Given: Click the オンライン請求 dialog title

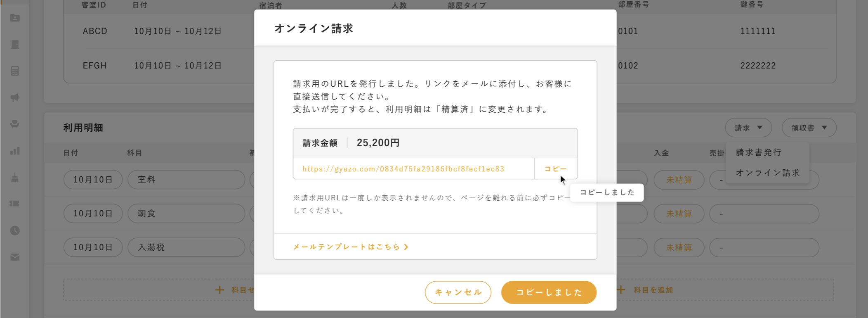Looking at the screenshot, I should coord(314,28).
